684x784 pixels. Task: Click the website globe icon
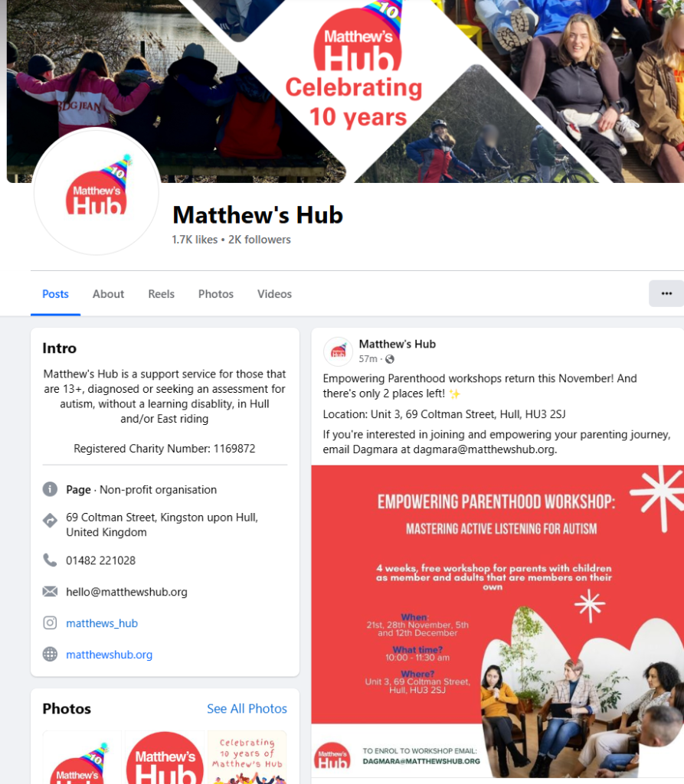tap(50, 654)
